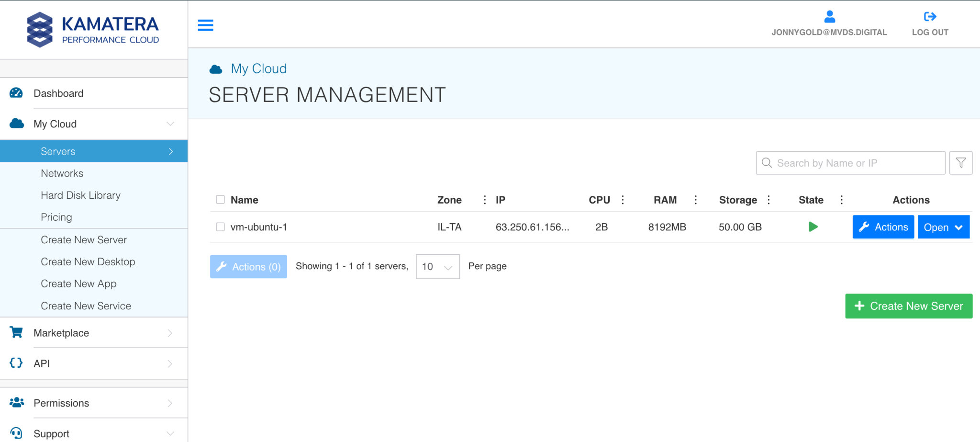Expand the Permissions menu arrow

(x=170, y=403)
